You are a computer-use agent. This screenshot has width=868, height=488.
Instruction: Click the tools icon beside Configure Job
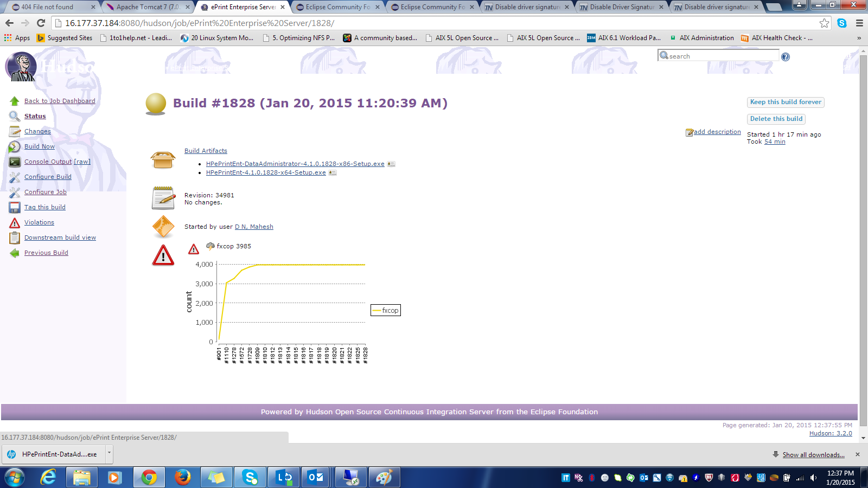(x=15, y=192)
